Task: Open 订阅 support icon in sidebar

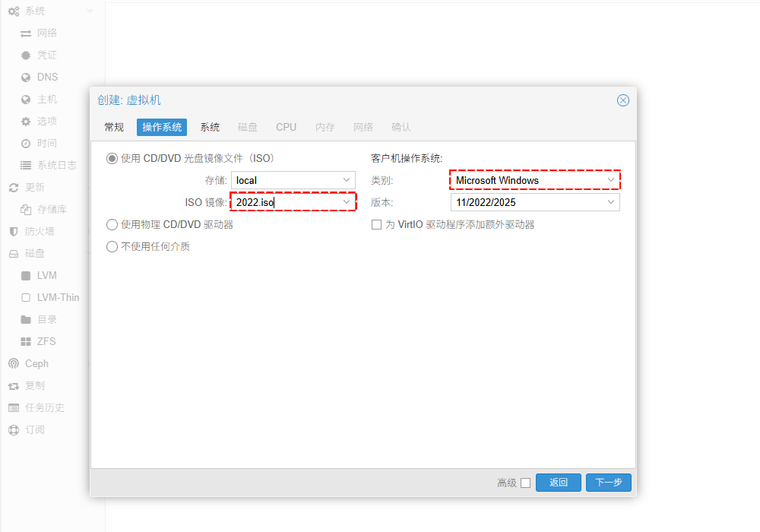Action: tap(14, 430)
